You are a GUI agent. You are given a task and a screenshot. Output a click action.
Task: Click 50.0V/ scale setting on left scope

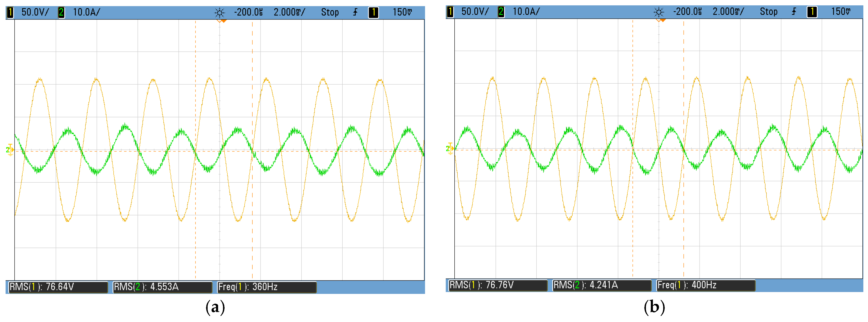[35, 13]
